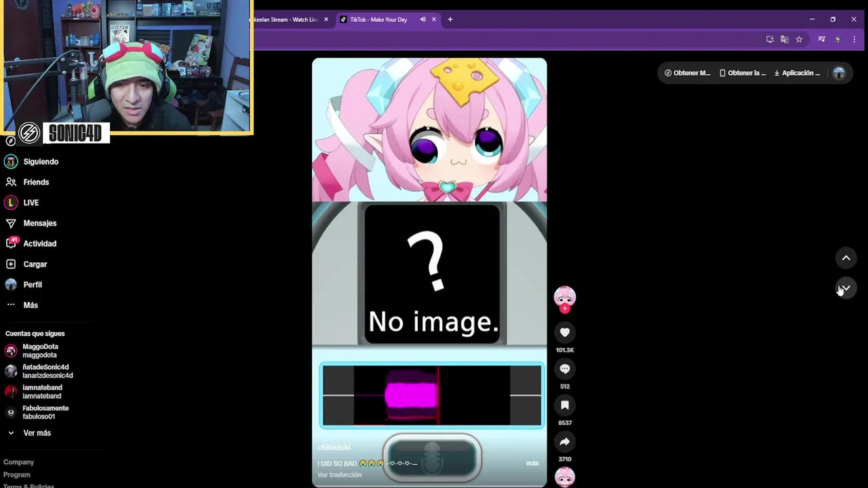
Task: Open profile avatar in top bar
Action: point(839,73)
